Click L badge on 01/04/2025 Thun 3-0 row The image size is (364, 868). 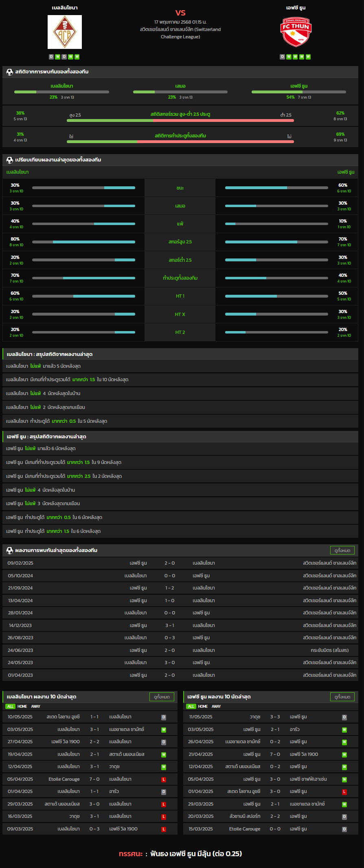(x=344, y=792)
